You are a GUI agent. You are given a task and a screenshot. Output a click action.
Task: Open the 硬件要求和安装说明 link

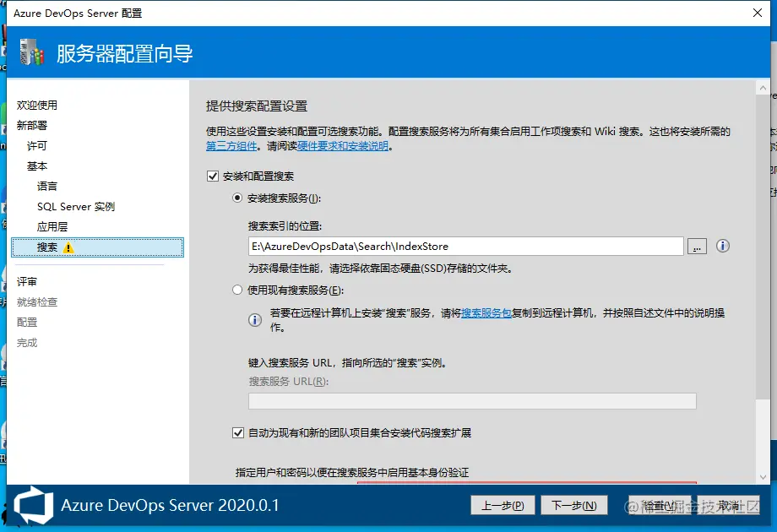coord(343,146)
